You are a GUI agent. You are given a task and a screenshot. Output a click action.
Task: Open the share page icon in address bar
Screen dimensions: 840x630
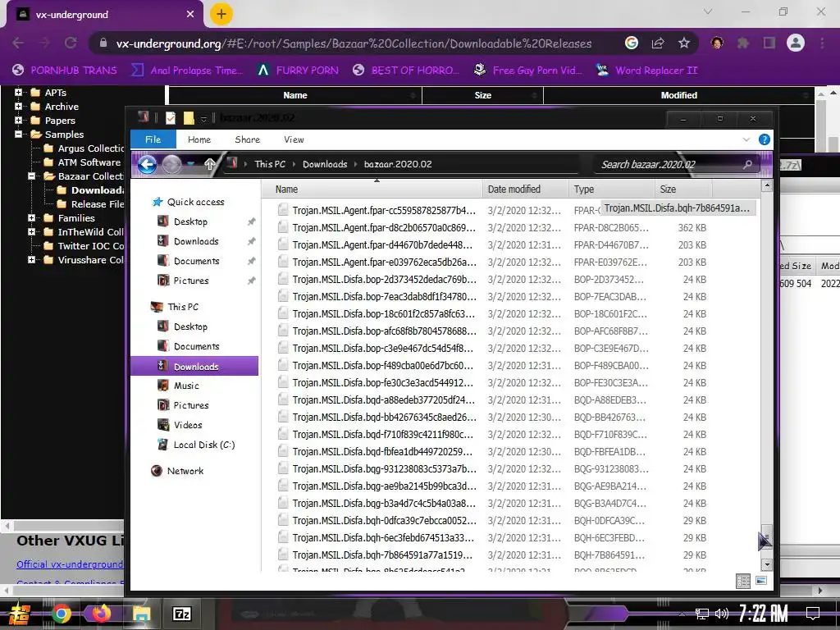click(658, 43)
